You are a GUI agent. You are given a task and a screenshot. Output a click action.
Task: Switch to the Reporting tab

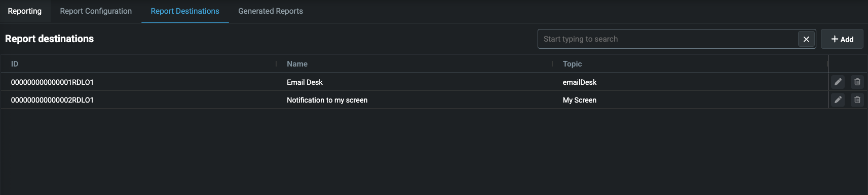click(x=25, y=11)
